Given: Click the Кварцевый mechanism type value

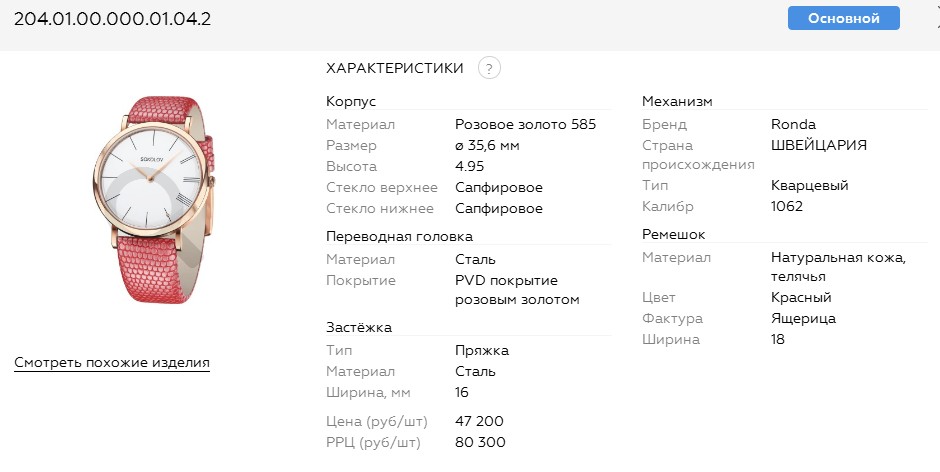Looking at the screenshot, I should (810, 186).
